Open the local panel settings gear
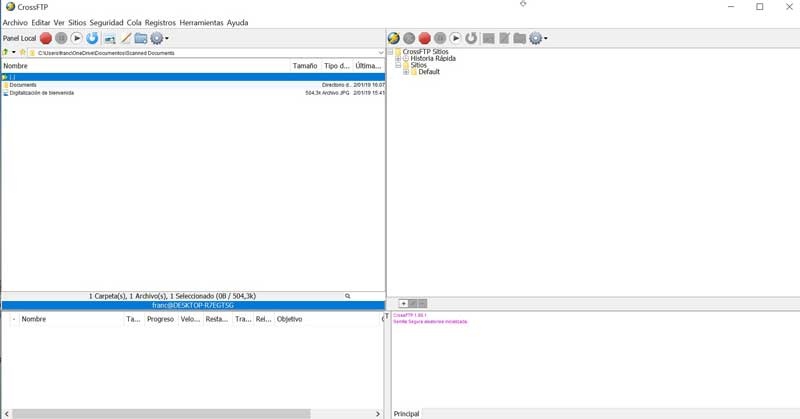The width and height of the screenshot is (800, 419). (x=157, y=38)
